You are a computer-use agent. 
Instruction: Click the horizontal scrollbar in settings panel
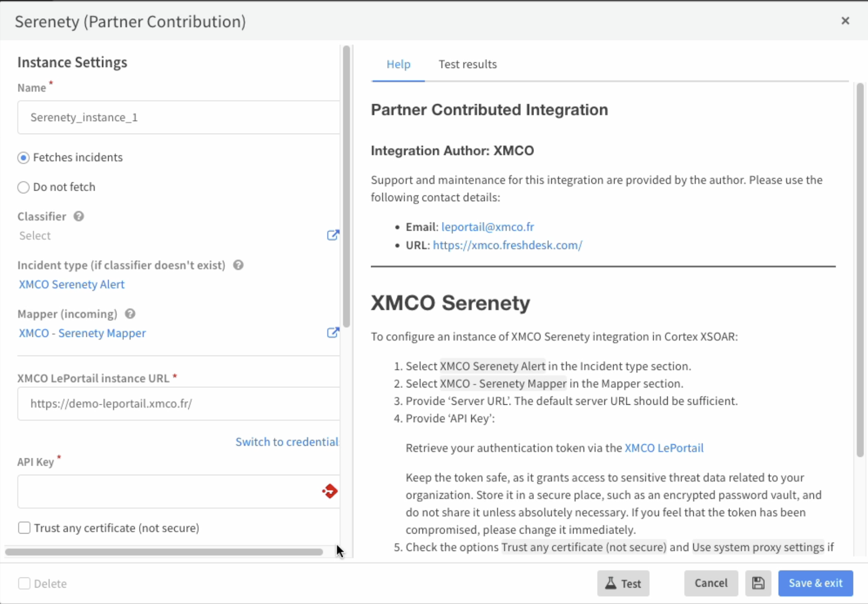click(x=164, y=551)
